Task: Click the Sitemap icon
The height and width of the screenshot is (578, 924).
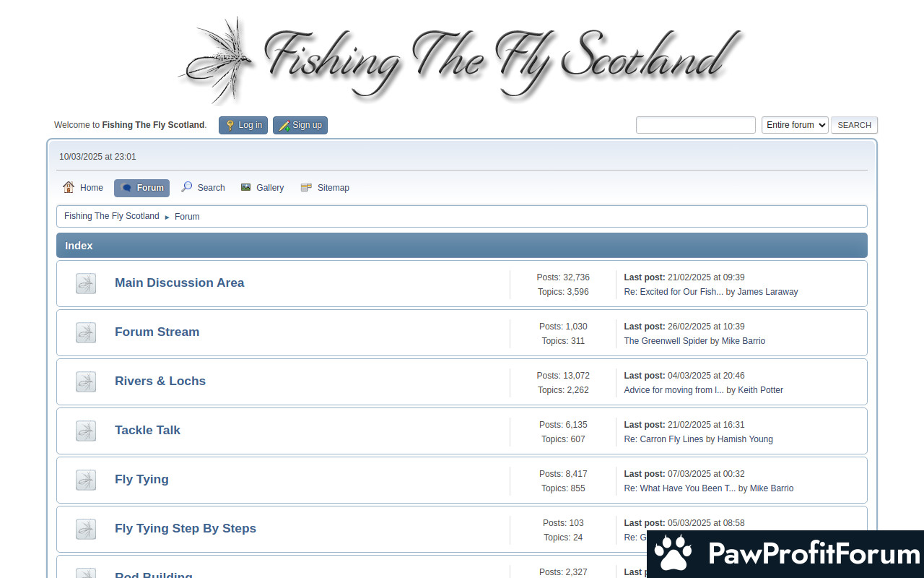Action: 306,187
